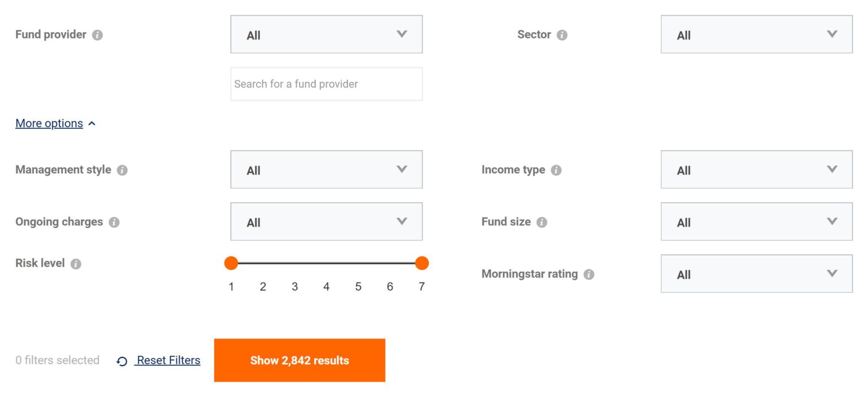
Task: Open the Fund provider dropdown
Action: pyautogui.click(x=326, y=34)
